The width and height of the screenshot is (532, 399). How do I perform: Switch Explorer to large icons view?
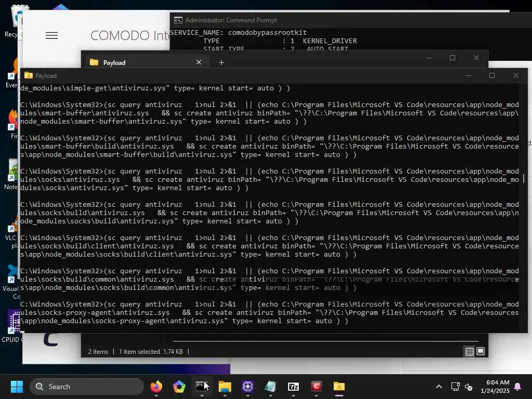click(x=481, y=352)
